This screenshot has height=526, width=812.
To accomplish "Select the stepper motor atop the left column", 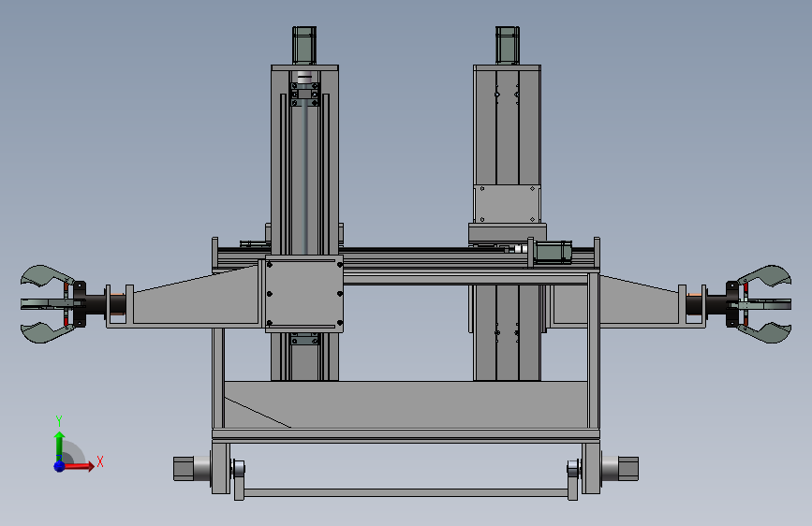I will coord(304,46).
